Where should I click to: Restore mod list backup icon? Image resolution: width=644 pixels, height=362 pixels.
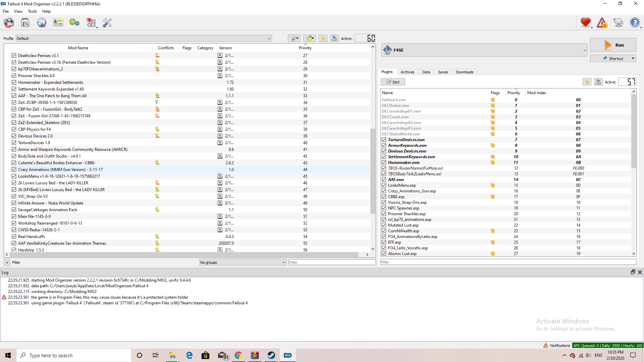pyautogui.click(x=323, y=38)
